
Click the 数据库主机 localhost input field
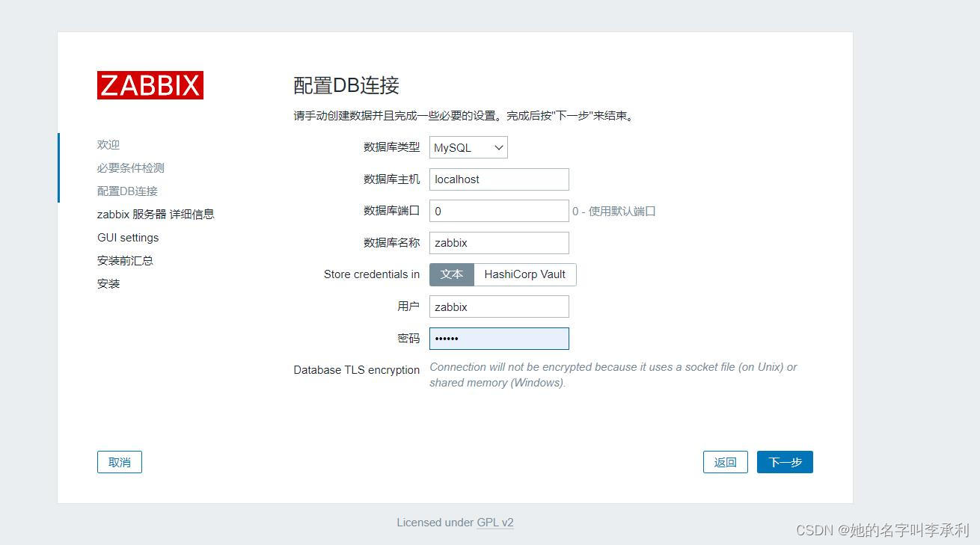coord(498,179)
